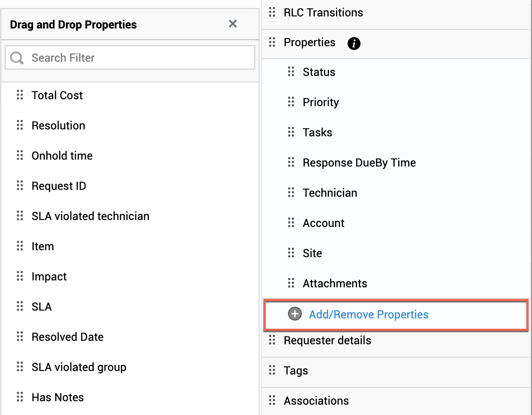Click the Properties info icon

(354, 43)
